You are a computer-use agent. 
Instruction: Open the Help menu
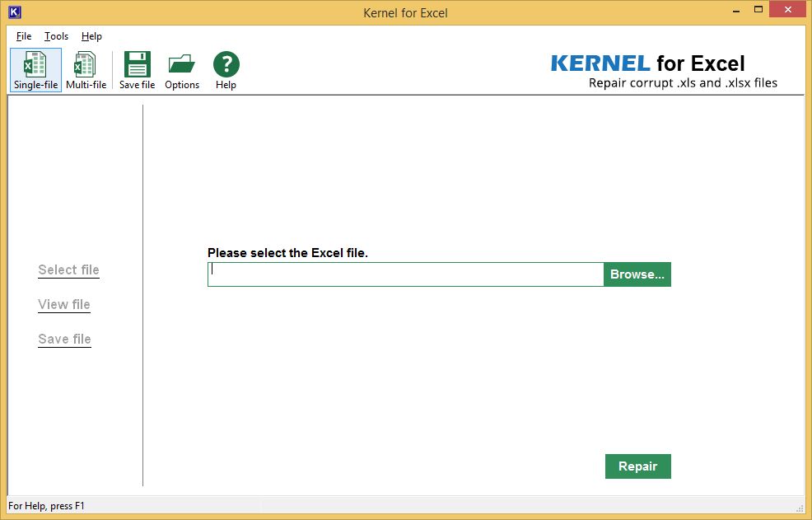pyautogui.click(x=91, y=36)
